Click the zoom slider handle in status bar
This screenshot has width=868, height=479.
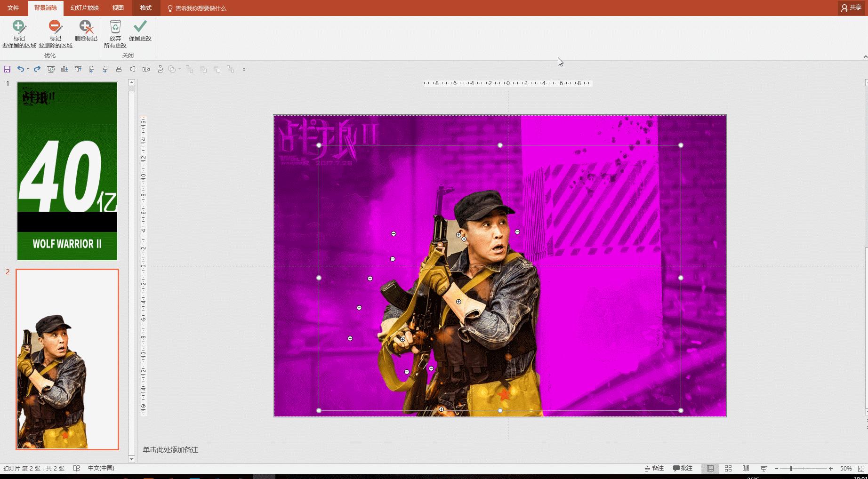tap(791, 468)
